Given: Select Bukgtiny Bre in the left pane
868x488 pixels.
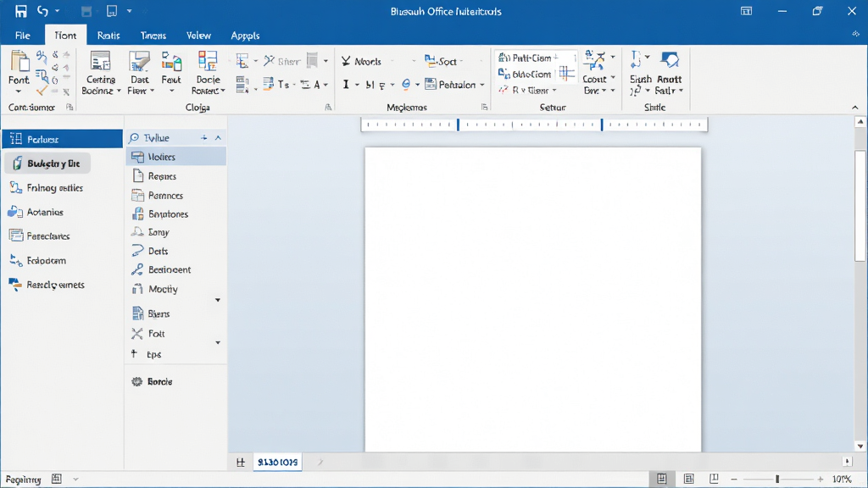Looking at the screenshot, I should (47, 164).
